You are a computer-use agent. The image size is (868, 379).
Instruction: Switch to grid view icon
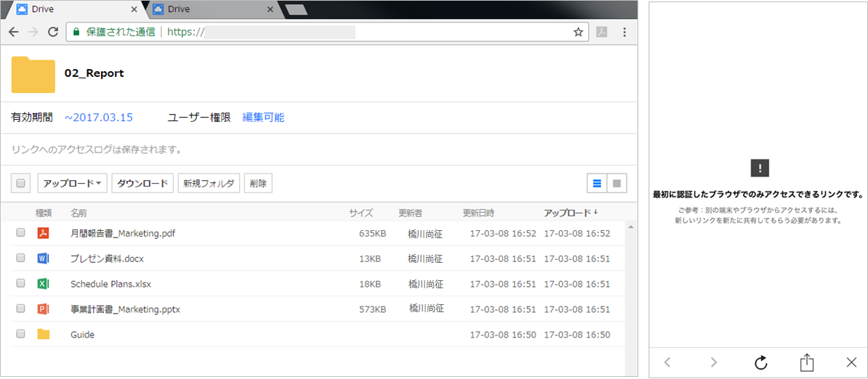(617, 183)
